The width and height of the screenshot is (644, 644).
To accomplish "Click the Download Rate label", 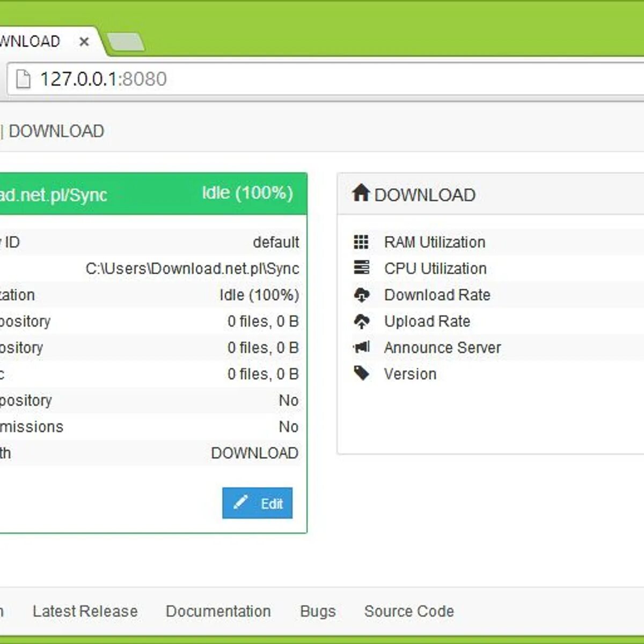I will coord(437,295).
